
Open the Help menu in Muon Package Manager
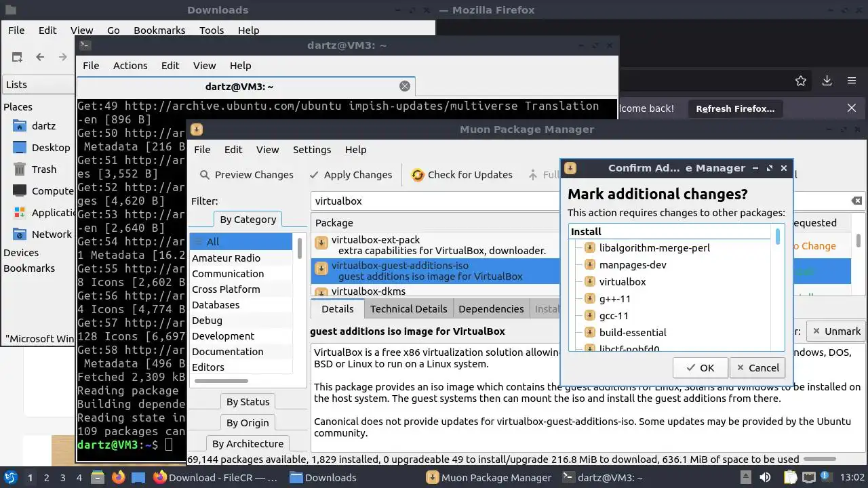pos(356,150)
